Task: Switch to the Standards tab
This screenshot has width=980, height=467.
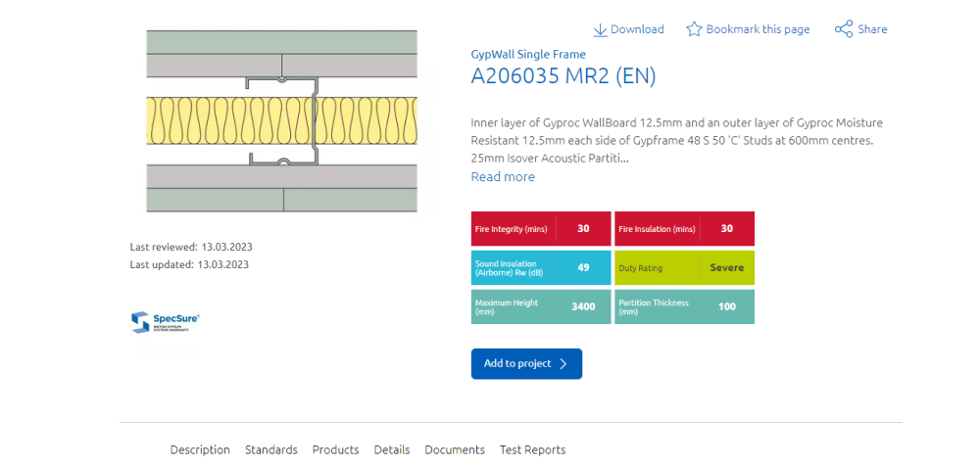Action: pos(271,449)
